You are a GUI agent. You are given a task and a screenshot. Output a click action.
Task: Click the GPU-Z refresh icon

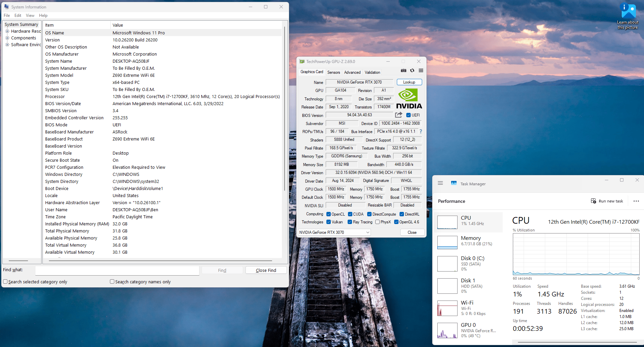pyautogui.click(x=412, y=70)
